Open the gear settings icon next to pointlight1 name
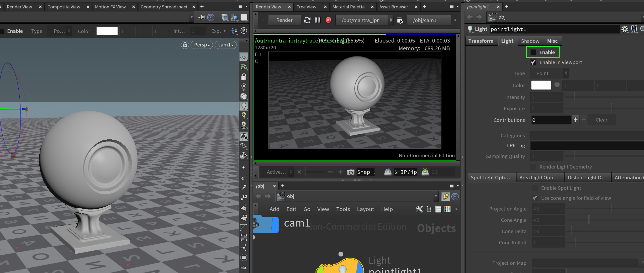This screenshot has height=273, width=644. (x=625, y=29)
